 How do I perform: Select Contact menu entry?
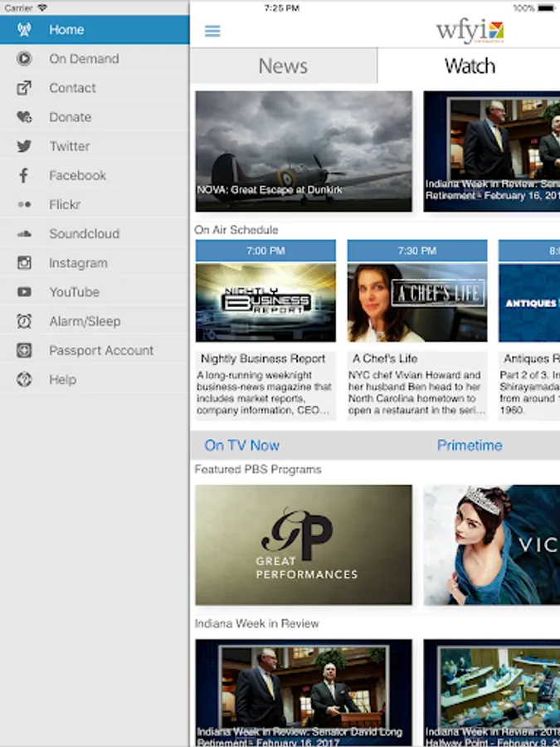click(95, 88)
